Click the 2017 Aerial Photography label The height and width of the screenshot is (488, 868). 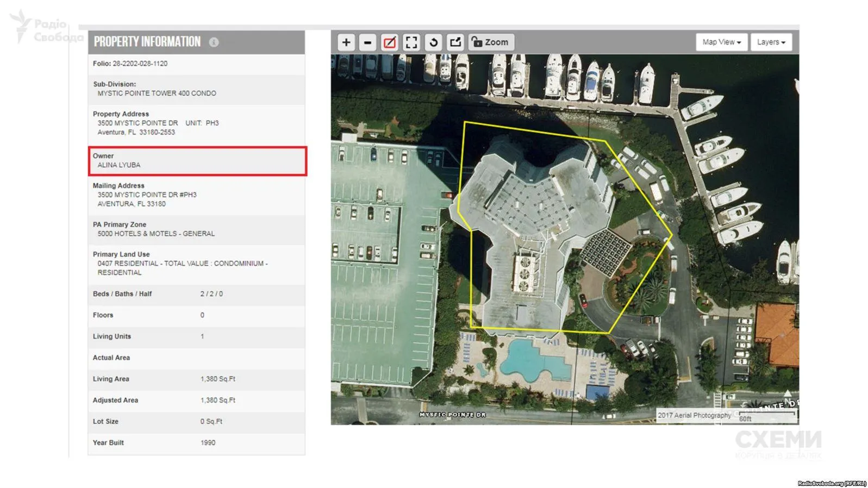[x=694, y=415]
